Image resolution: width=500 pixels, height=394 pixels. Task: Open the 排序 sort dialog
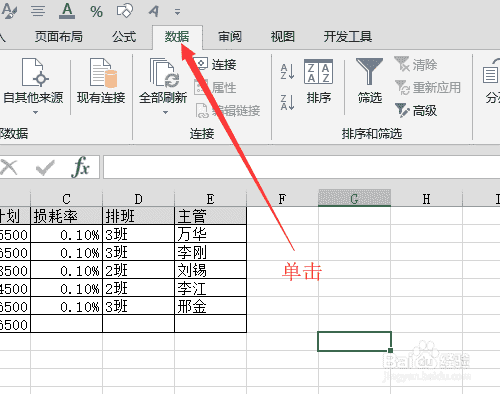(318, 82)
